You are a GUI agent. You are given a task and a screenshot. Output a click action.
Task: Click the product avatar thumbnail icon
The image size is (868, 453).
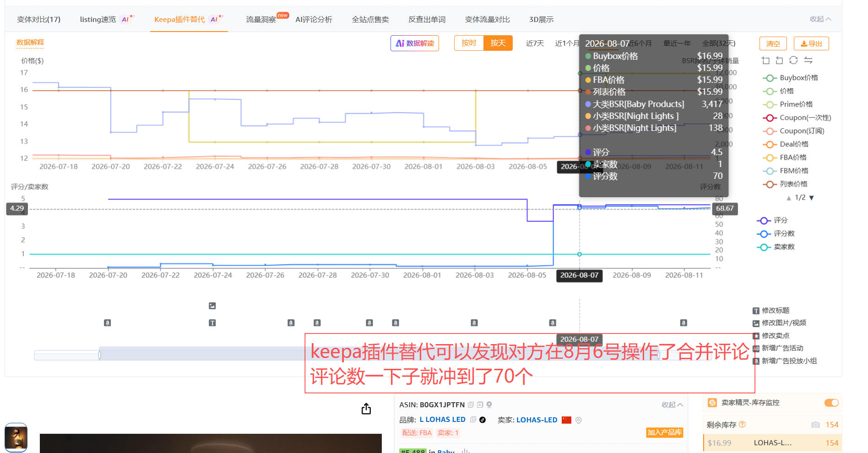tap(16, 437)
